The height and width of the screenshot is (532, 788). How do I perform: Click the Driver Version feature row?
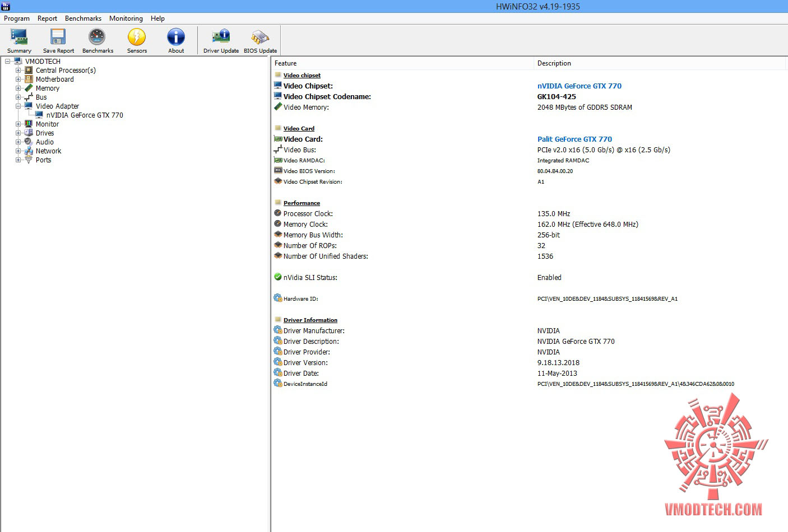[529, 362]
